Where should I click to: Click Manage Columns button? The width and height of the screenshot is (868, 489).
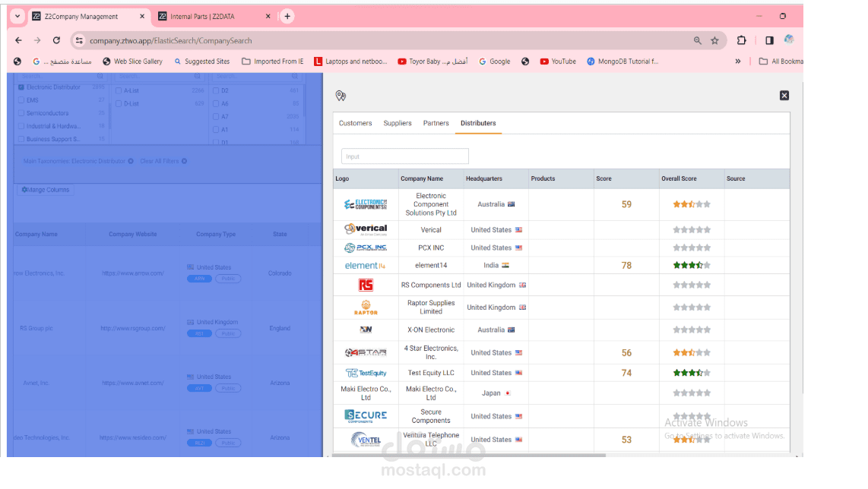(46, 190)
